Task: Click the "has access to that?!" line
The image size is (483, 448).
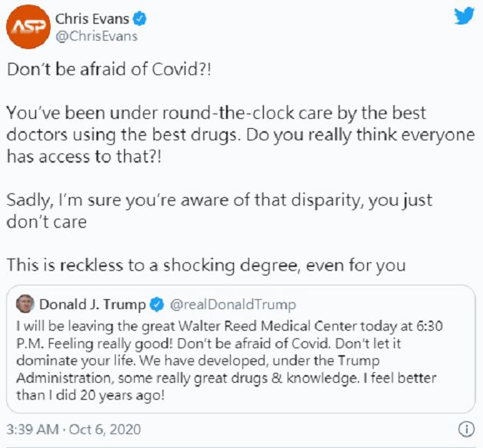Action: click(84, 156)
